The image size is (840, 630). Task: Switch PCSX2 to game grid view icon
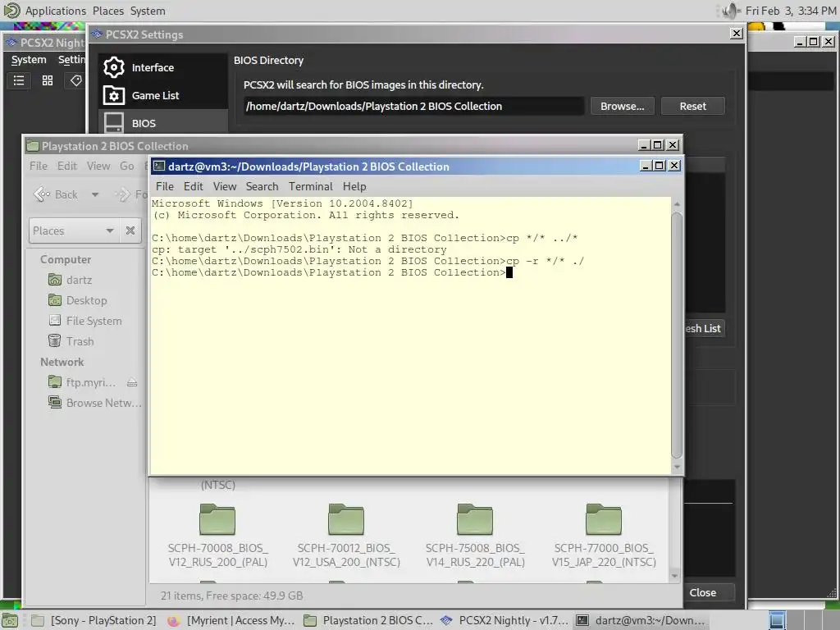(48, 80)
